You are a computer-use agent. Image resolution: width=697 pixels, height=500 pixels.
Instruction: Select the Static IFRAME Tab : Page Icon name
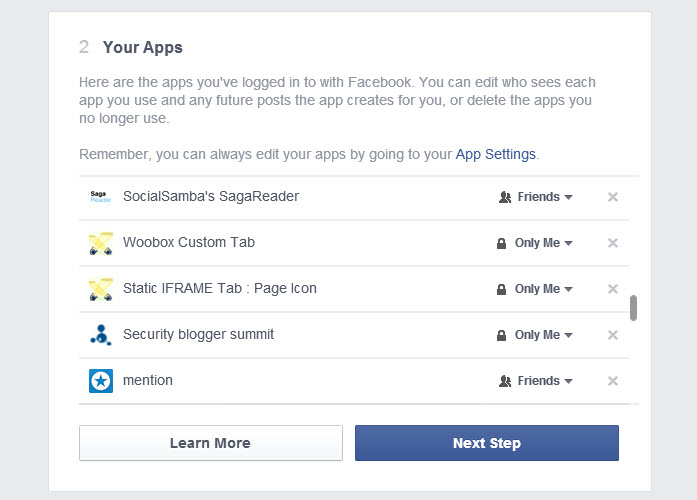point(220,288)
